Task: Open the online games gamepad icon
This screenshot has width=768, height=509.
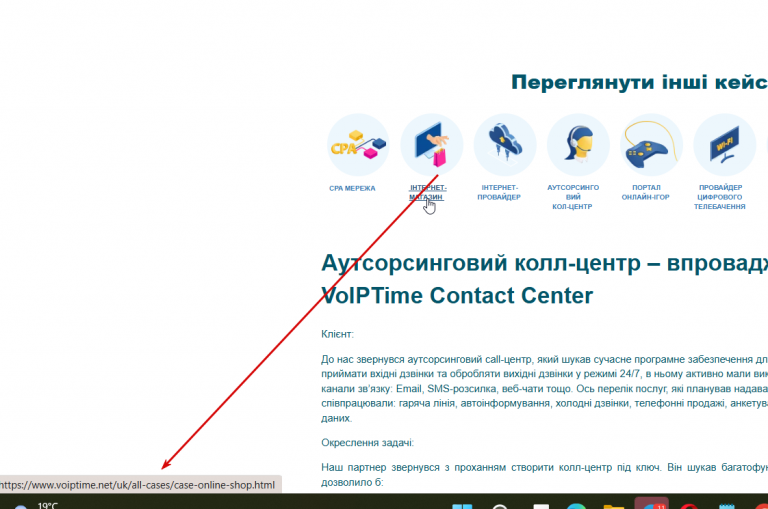Action: pos(651,145)
